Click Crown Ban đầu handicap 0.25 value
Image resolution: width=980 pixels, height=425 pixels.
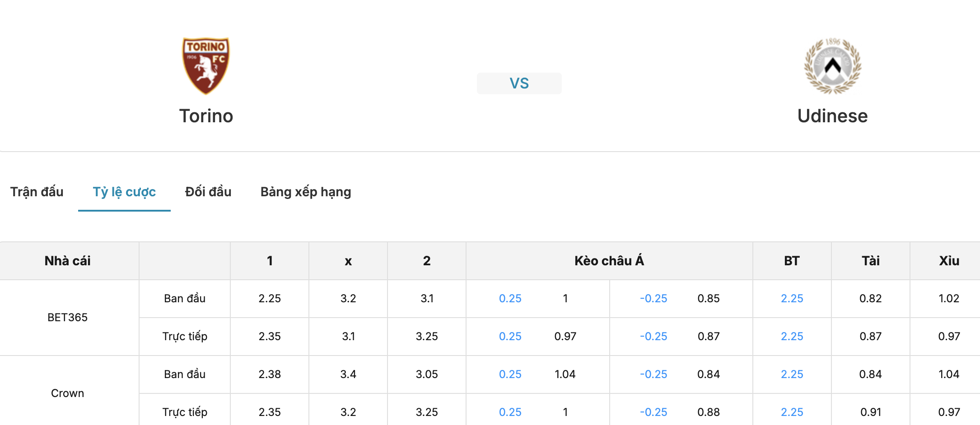click(x=510, y=374)
